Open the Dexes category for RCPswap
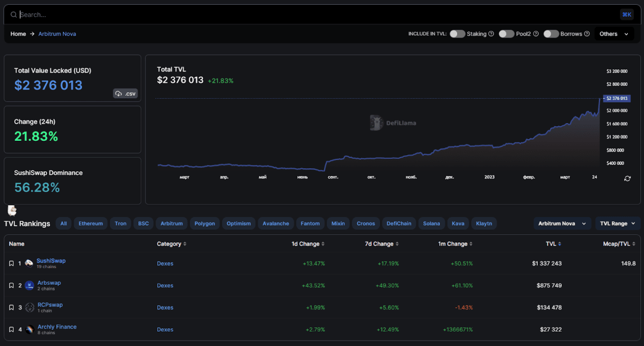Screen dimensions: 644x346 [x=165, y=307]
